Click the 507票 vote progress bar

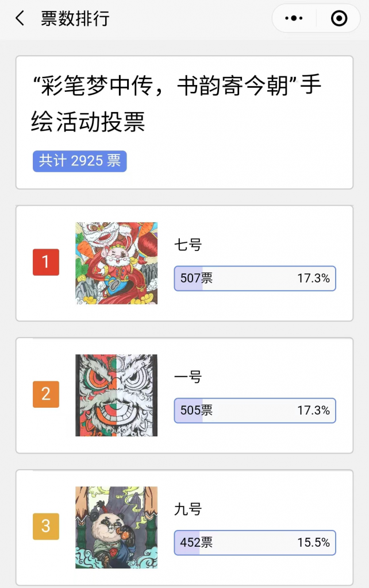tap(255, 278)
